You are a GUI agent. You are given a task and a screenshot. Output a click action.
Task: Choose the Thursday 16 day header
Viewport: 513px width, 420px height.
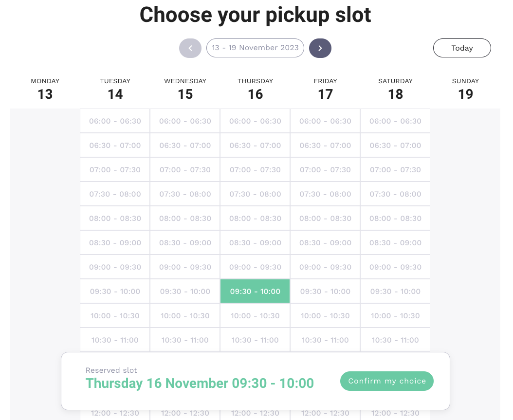(255, 89)
